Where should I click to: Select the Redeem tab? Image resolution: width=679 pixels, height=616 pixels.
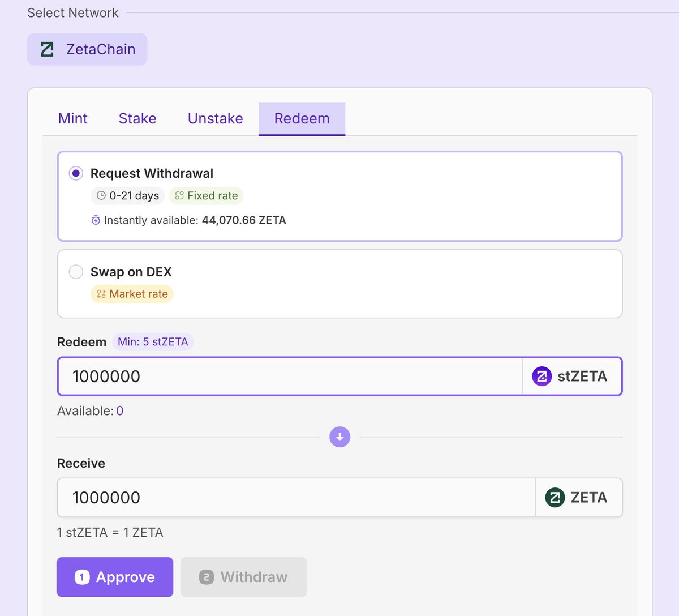pos(302,119)
